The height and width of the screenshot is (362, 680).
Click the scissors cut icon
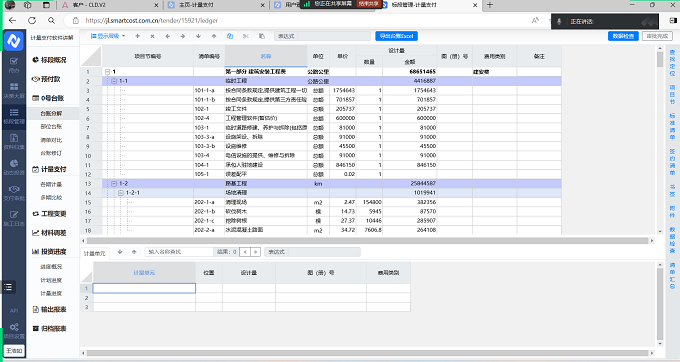[246, 36]
